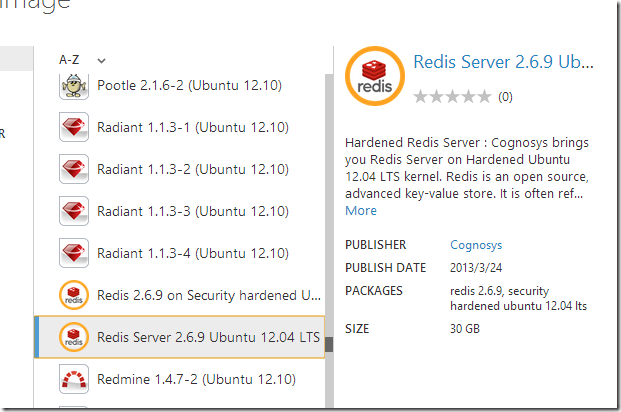Select Redis 2.6.9 on Security hardened U...
This screenshot has height=412, width=621.
tap(209, 296)
